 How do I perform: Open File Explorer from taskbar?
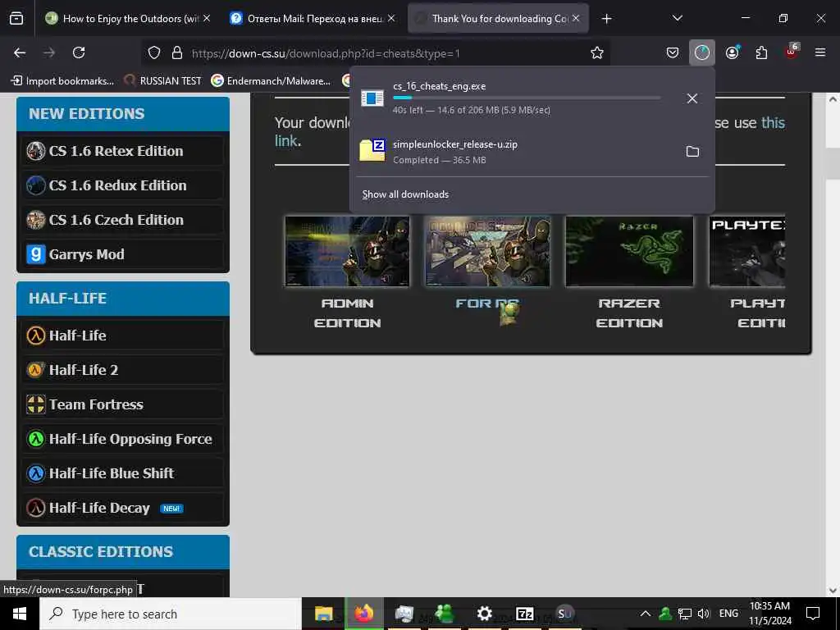click(323, 614)
